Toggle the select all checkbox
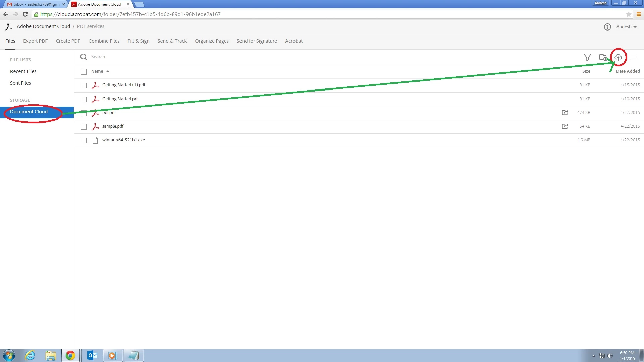644x362 pixels. coord(84,72)
